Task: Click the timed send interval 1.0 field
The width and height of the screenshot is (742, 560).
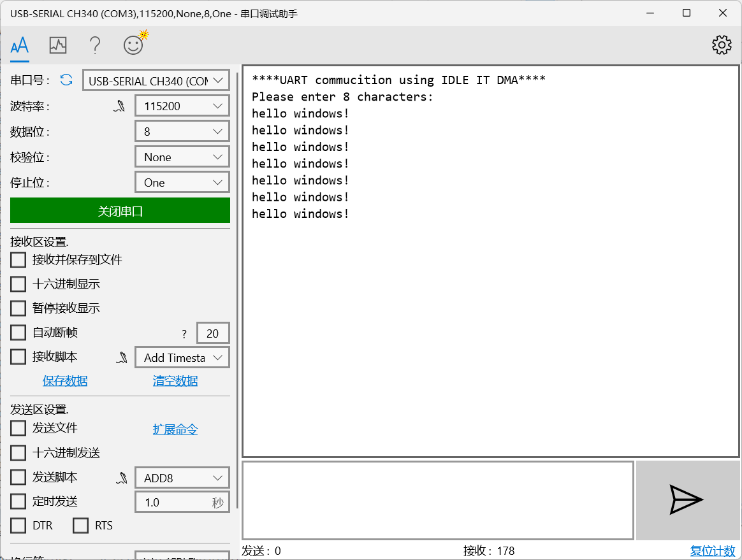Action: (182, 502)
